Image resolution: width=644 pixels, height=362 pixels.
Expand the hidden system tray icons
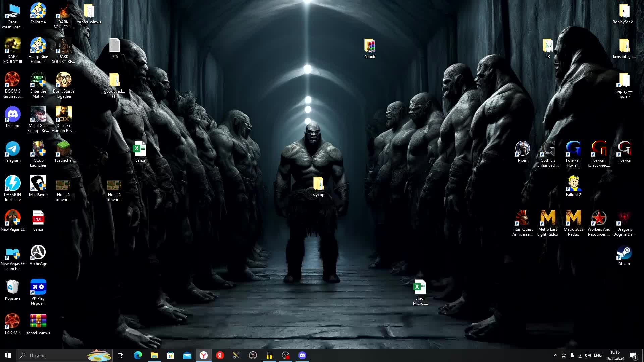[x=555, y=355]
